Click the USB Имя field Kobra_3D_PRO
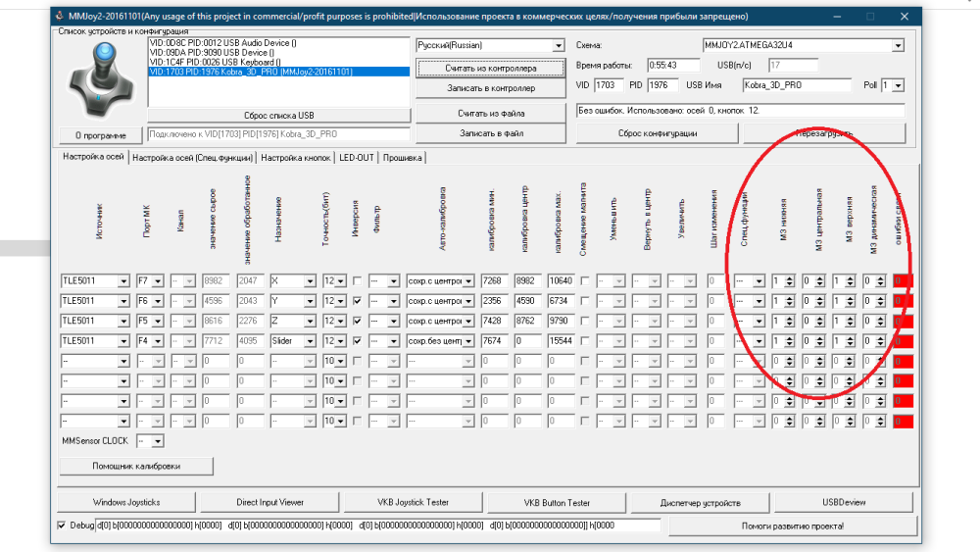 796,85
